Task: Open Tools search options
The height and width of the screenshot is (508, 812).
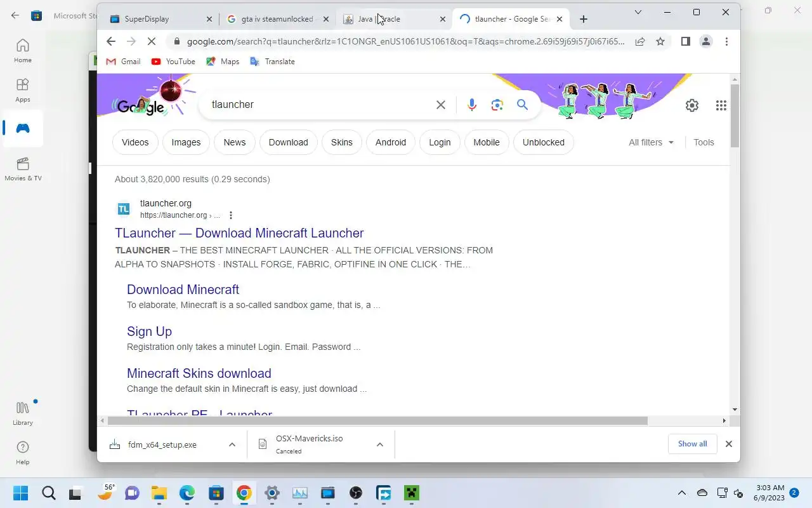Action: (x=704, y=142)
